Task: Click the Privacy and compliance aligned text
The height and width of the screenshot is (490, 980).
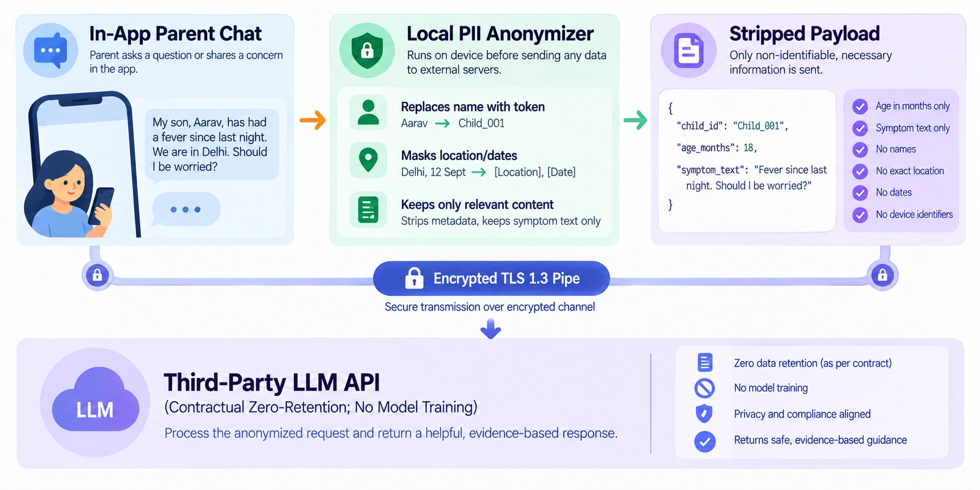Action: [x=802, y=414]
